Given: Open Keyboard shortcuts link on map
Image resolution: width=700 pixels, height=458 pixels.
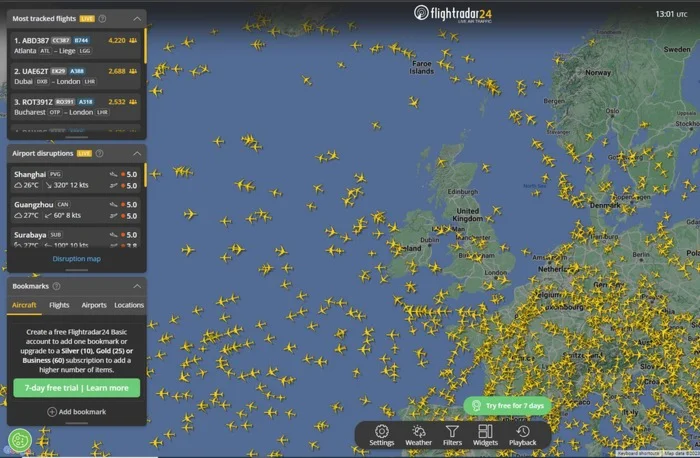Looking at the screenshot, I should click(638, 454).
